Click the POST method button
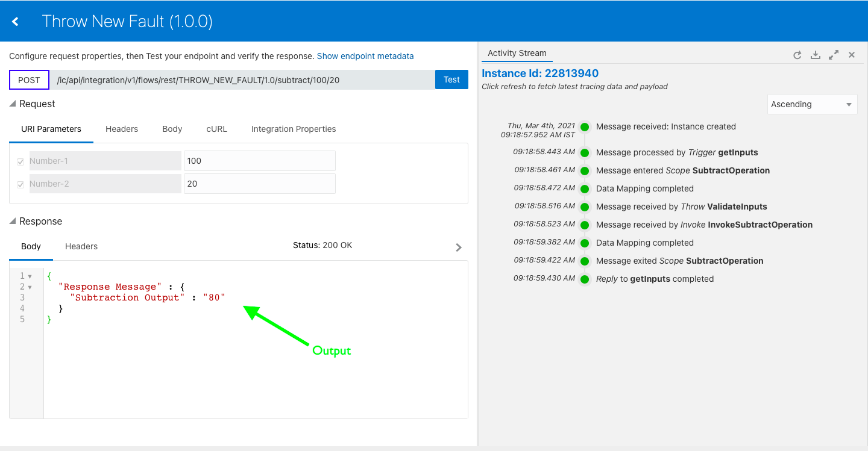 pyautogui.click(x=29, y=79)
